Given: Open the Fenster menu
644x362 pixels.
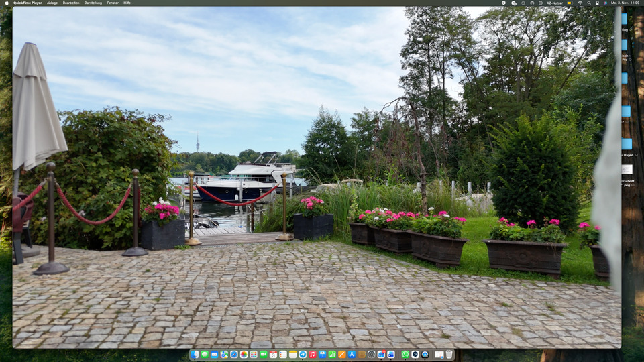Looking at the screenshot, I should (113, 3).
